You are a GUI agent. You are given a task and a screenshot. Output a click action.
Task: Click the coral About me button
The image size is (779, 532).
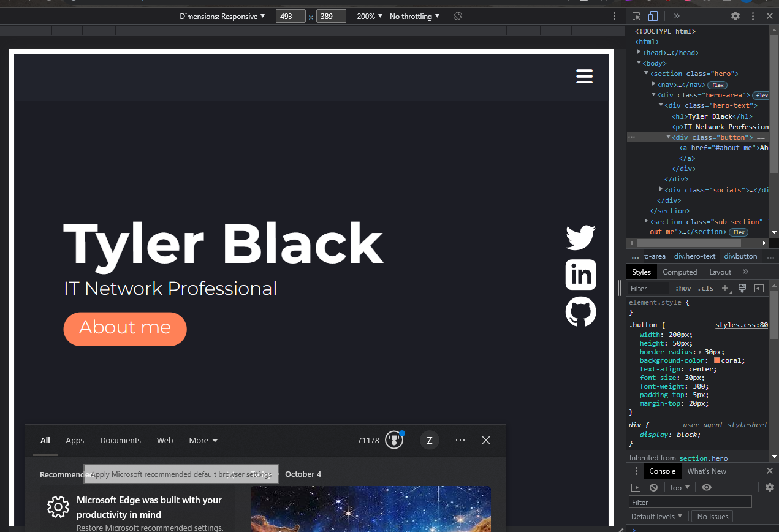pyautogui.click(x=125, y=329)
